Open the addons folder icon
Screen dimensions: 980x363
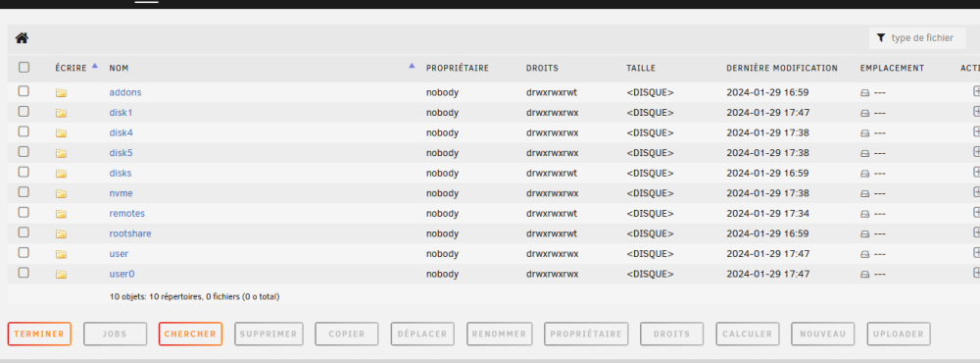pos(61,92)
